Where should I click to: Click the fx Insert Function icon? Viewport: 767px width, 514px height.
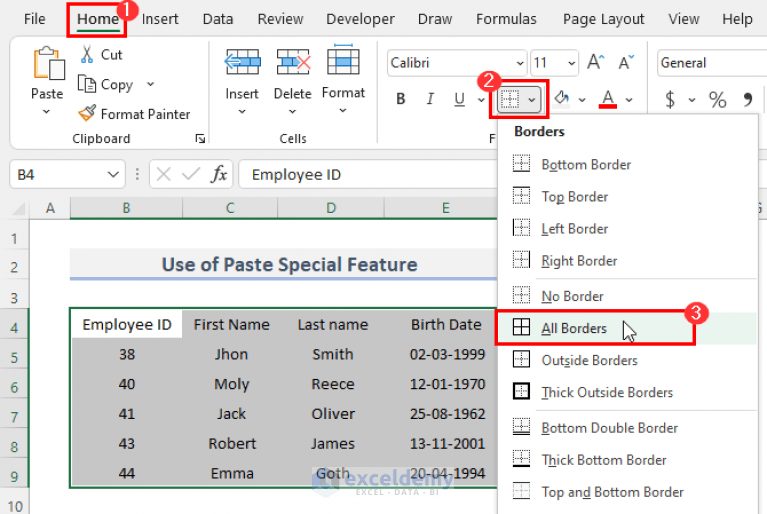click(219, 174)
